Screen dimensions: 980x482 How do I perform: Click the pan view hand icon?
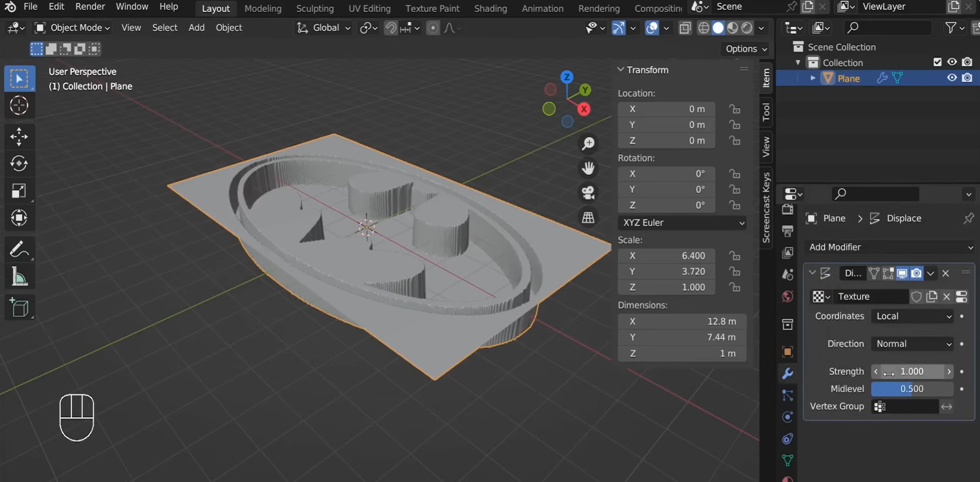point(588,168)
